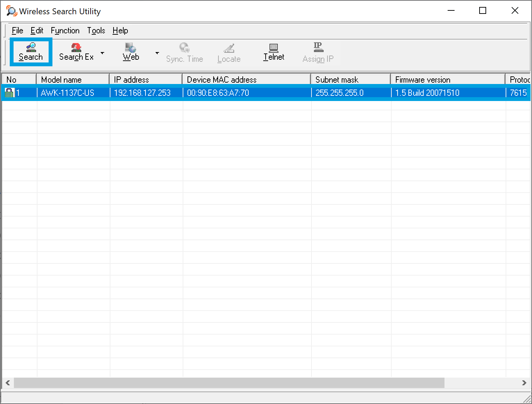Select the 7615 protocol value cell
Screen dimensions: 532x404
point(518,93)
